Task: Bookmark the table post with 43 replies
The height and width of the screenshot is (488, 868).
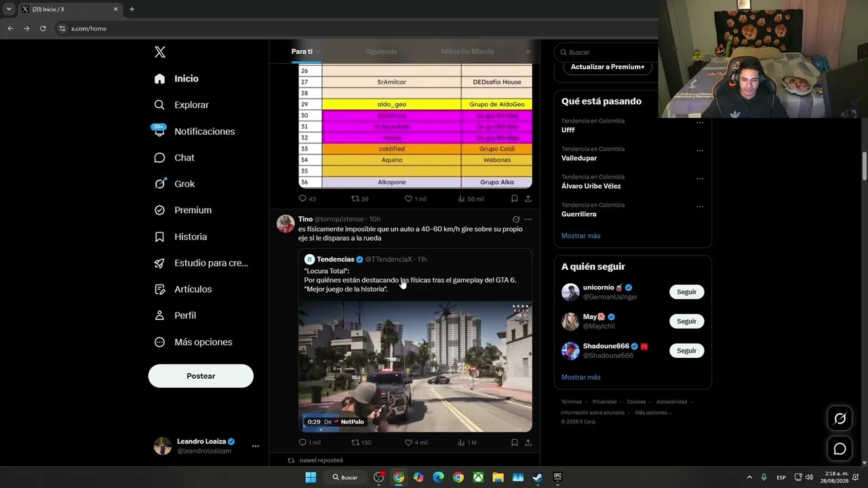Action: point(515,199)
